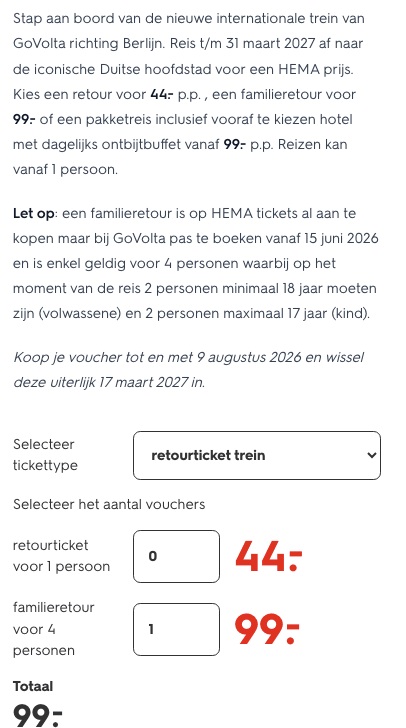Click the 'Stap aan boord' opening sentence
This screenshot has width=406, height=728.
(x=189, y=32)
